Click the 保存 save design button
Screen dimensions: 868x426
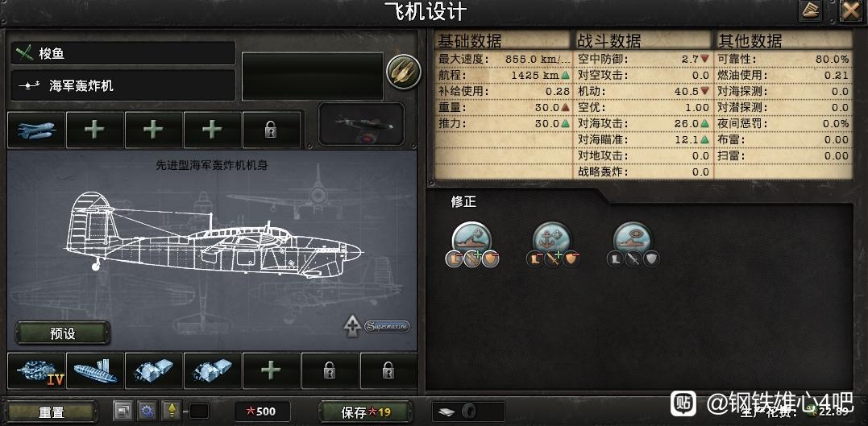click(365, 412)
